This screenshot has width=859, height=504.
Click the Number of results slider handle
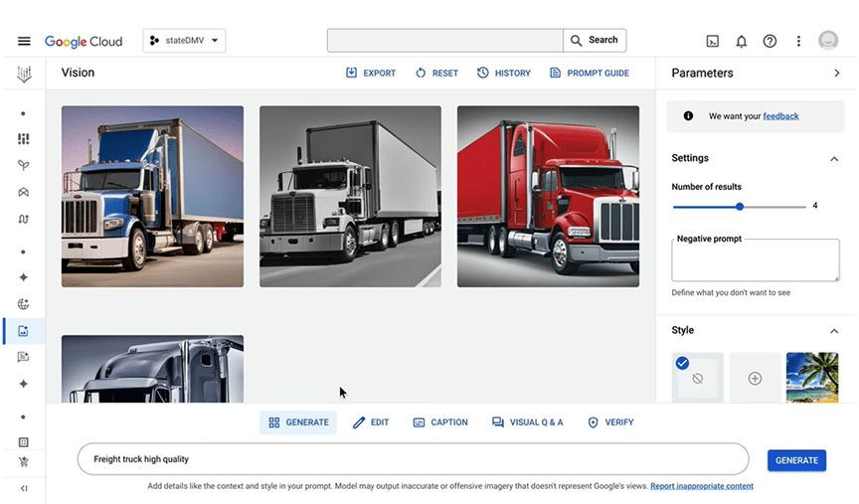(740, 207)
